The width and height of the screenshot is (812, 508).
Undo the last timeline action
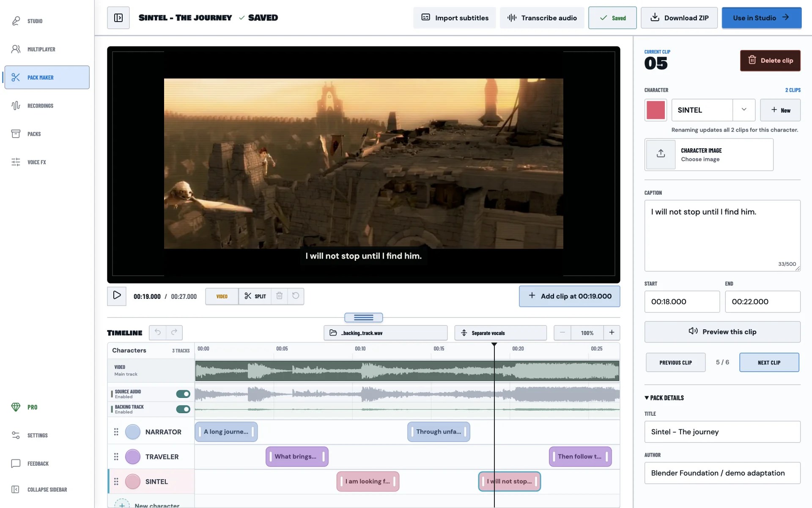(x=158, y=333)
